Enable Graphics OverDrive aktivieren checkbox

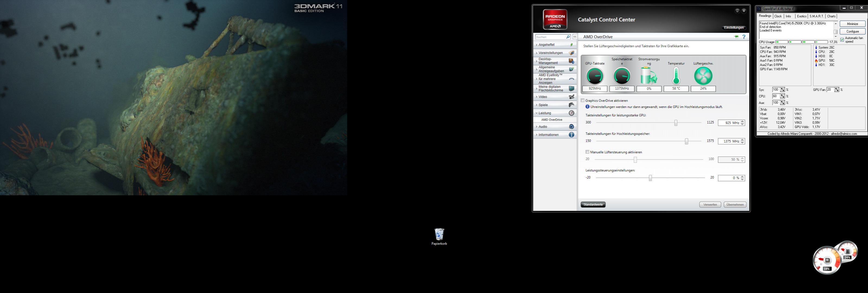[583, 100]
